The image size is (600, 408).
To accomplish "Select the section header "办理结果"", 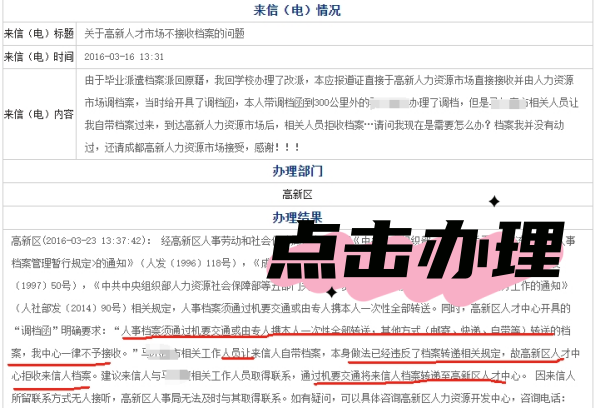I will click(297, 217).
